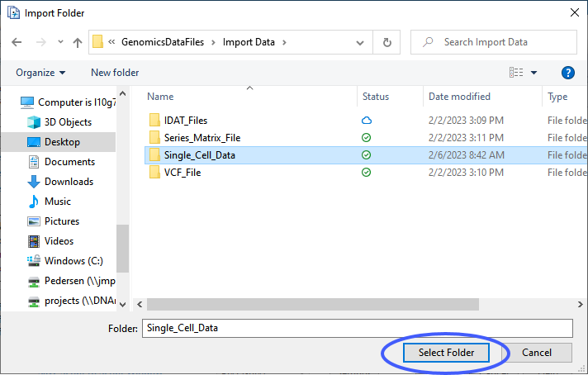Screen dimensions: 588x375
Task: Open the Recent locations dropdown arrow
Action: coord(60,42)
